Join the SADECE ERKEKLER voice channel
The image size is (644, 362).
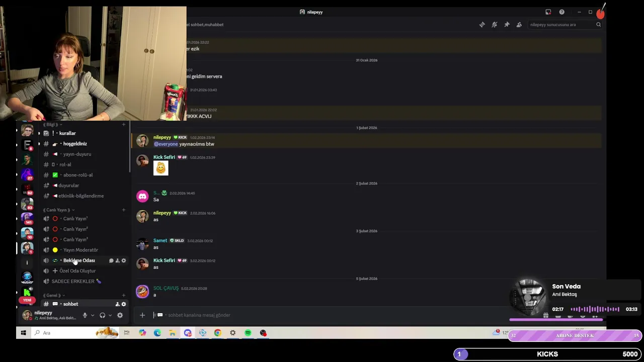coord(85,282)
